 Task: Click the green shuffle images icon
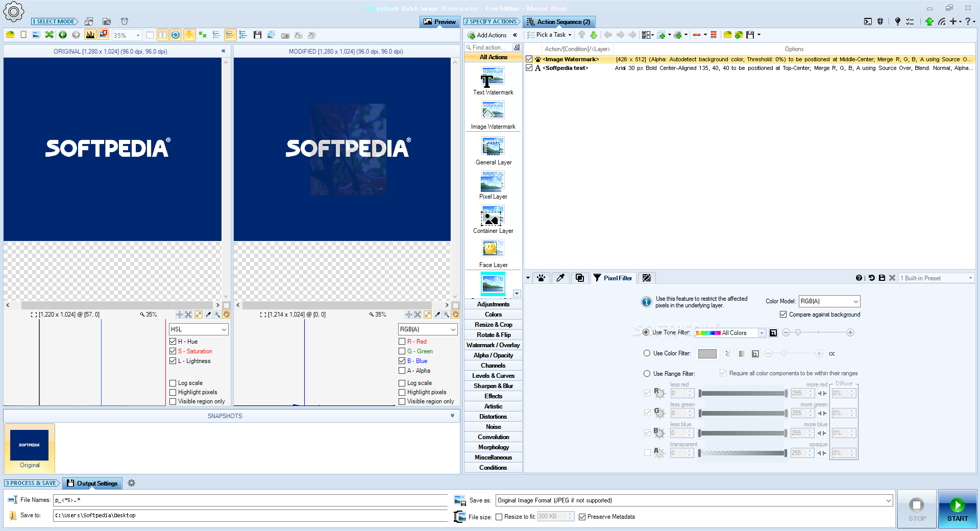[x=49, y=35]
